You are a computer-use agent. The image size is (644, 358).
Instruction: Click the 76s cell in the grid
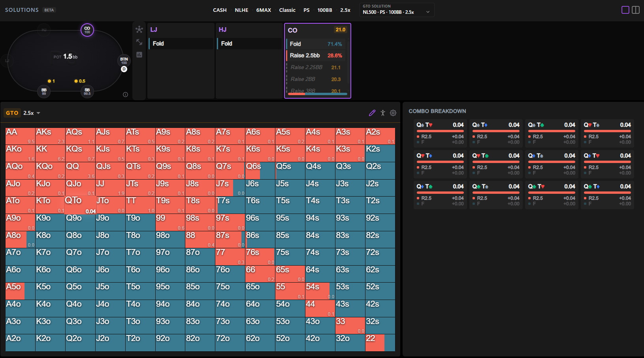[260, 257]
